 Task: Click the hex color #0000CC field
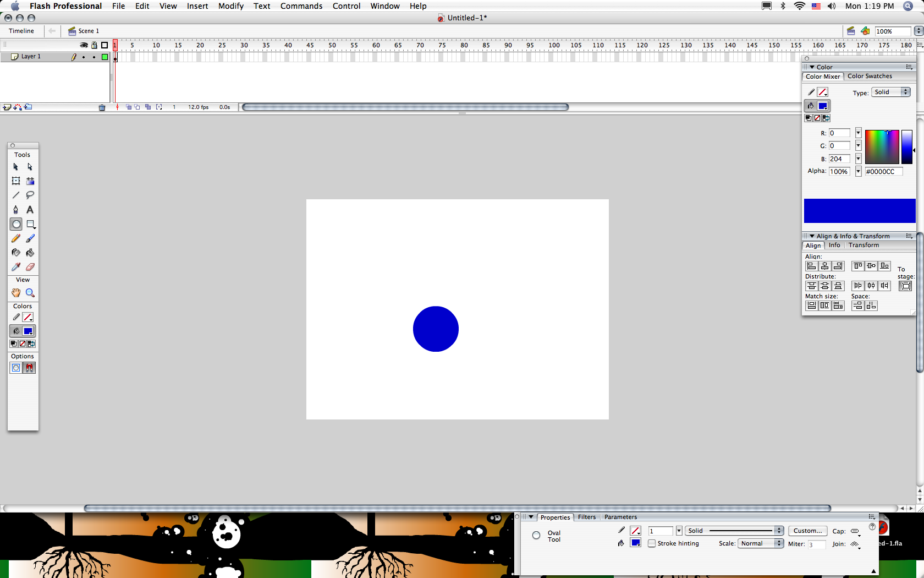[x=883, y=172]
